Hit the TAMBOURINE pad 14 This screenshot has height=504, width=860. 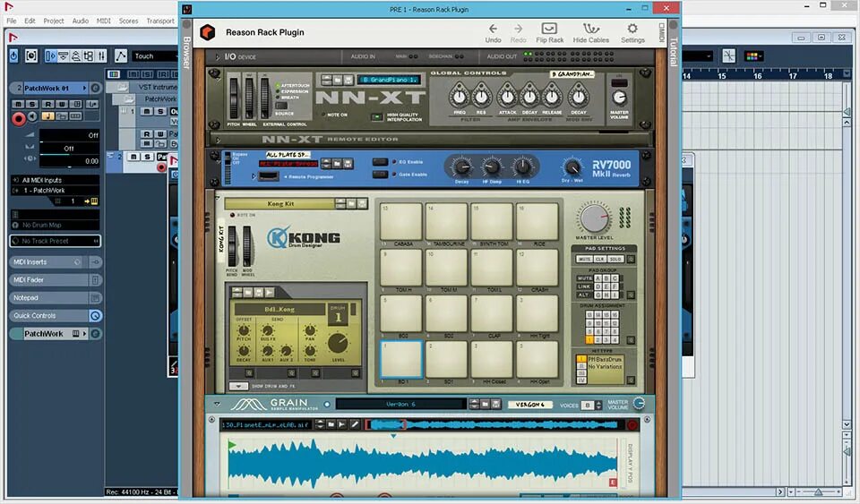446,221
